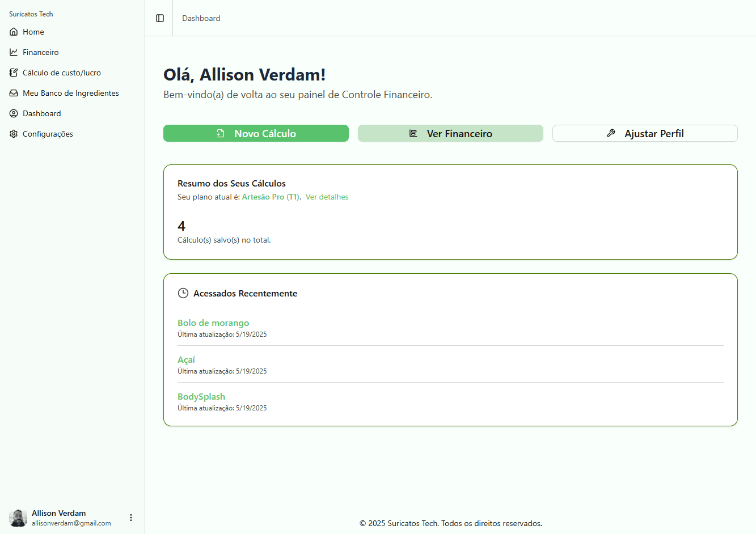Open the Açaí recent item

pos(186,359)
